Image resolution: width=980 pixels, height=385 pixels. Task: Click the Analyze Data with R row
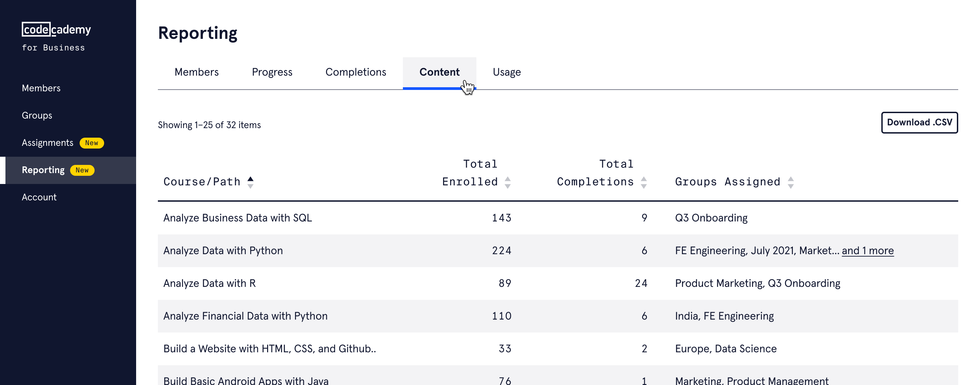point(209,283)
